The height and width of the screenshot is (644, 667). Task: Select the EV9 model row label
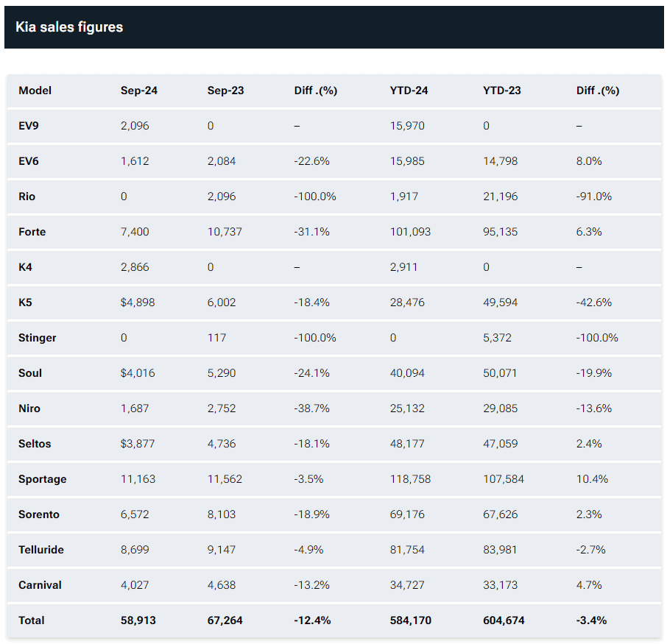click(x=29, y=126)
